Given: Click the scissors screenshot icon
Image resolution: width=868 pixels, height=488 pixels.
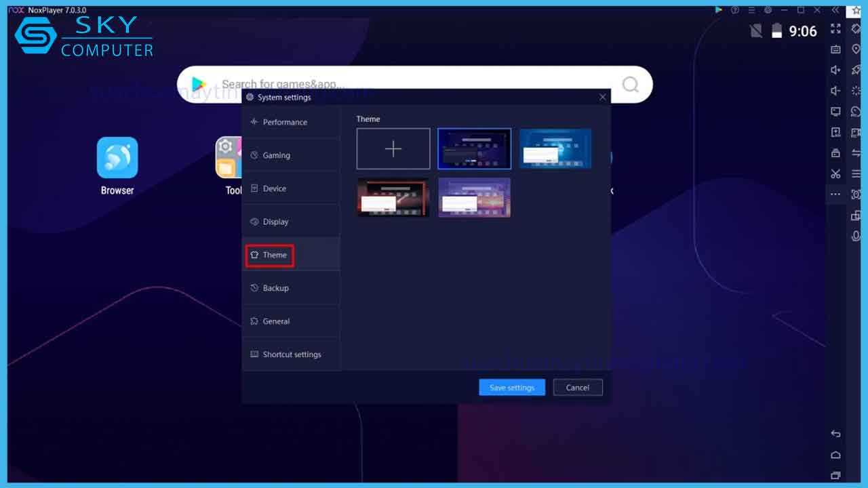Looking at the screenshot, I should [x=835, y=174].
